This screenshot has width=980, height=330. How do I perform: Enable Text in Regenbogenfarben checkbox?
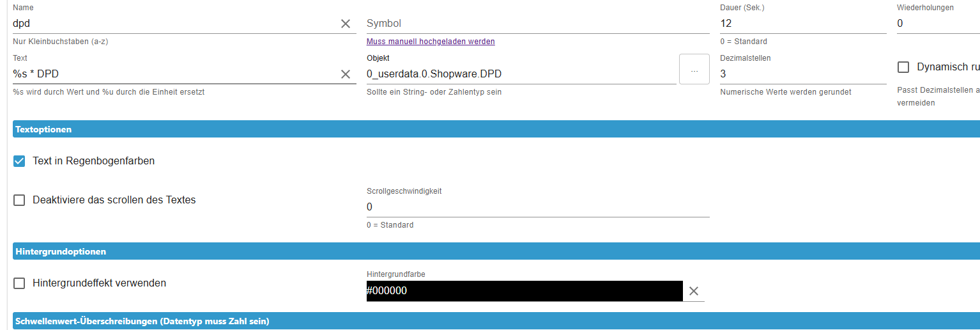point(19,161)
